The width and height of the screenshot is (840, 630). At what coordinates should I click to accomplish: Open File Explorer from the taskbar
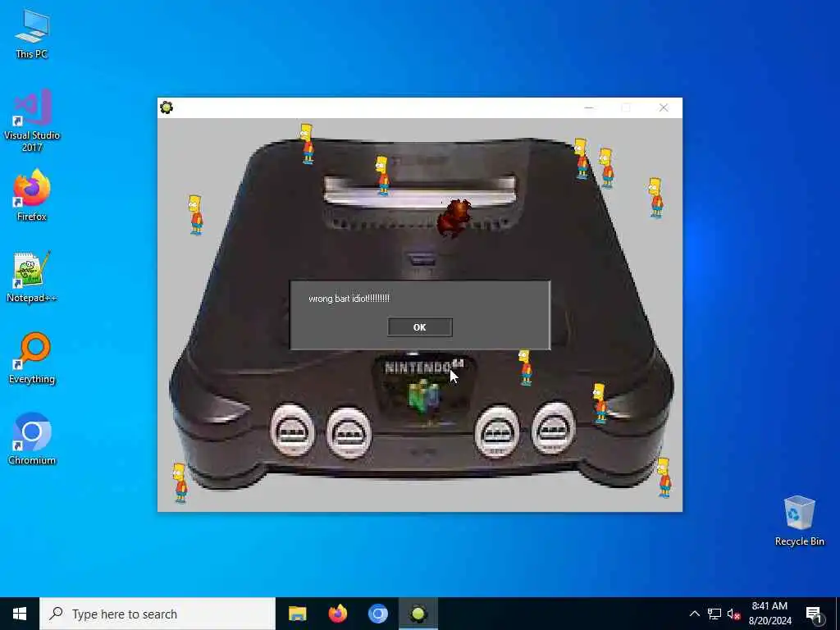[297, 614]
